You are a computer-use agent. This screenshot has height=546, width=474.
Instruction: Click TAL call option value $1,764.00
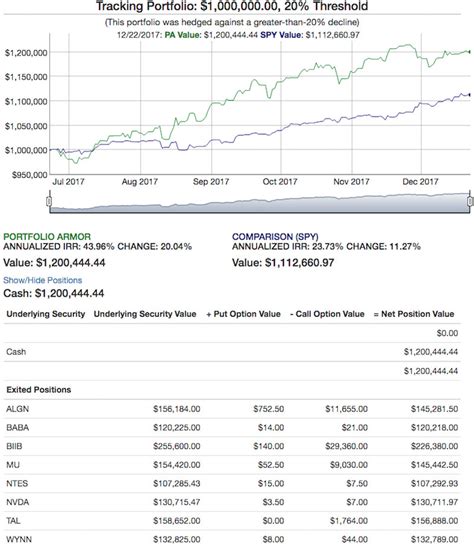click(349, 521)
